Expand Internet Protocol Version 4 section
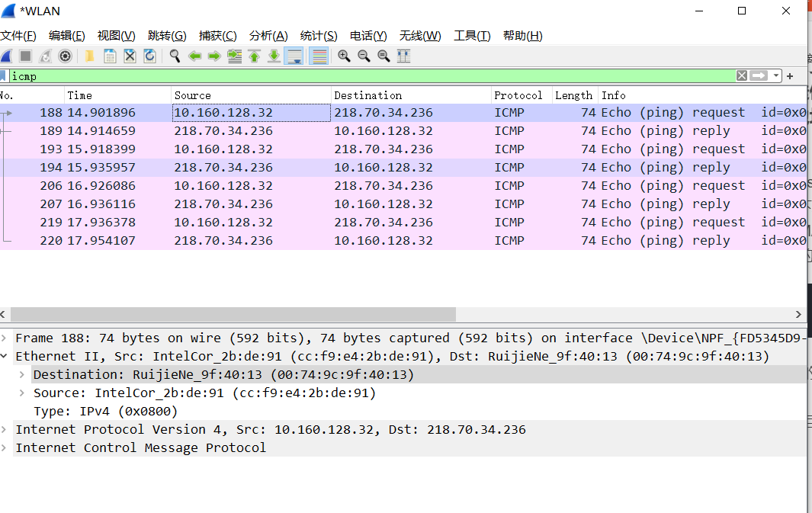 4,429
